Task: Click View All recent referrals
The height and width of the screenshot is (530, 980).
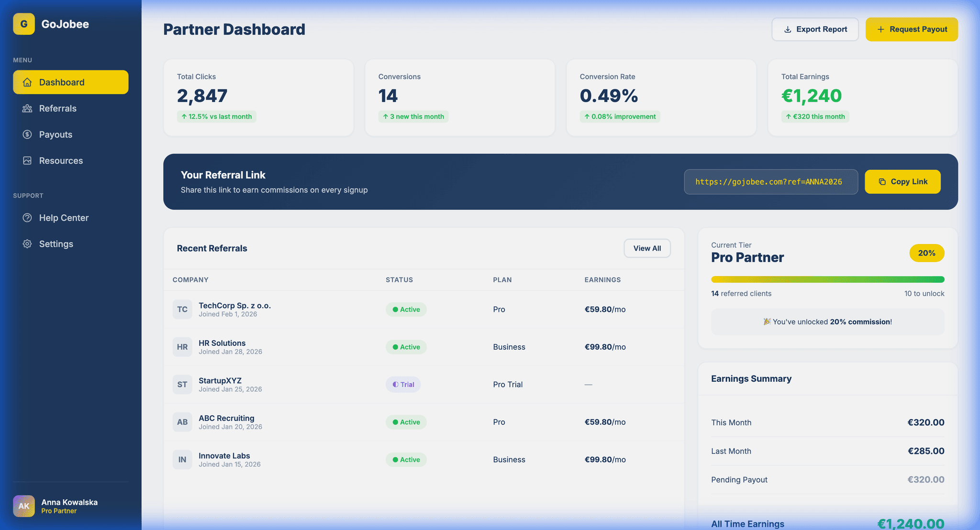Action: coord(647,248)
